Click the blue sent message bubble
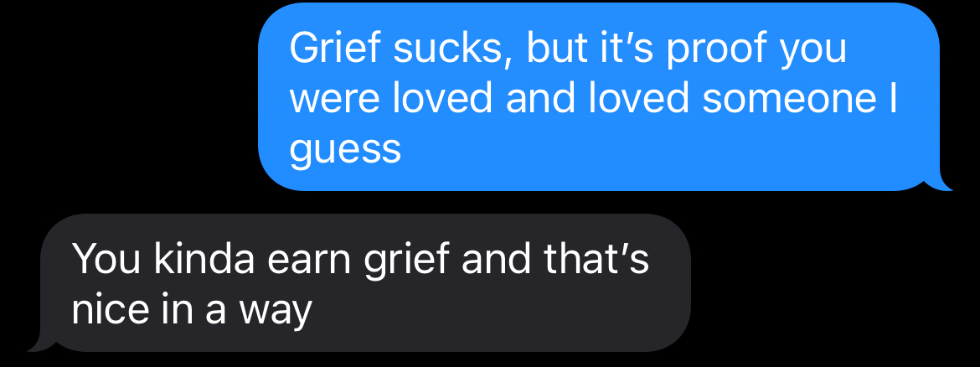The image size is (980, 367). pyautogui.click(x=599, y=97)
